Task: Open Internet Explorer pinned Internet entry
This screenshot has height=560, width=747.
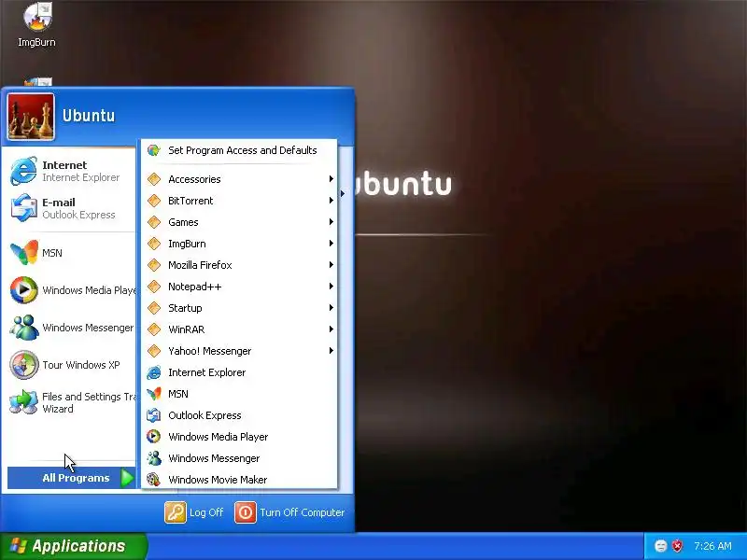Action: point(70,171)
